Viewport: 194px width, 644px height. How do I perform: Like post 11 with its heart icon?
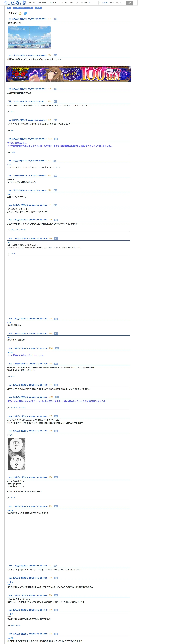click(50, 220)
